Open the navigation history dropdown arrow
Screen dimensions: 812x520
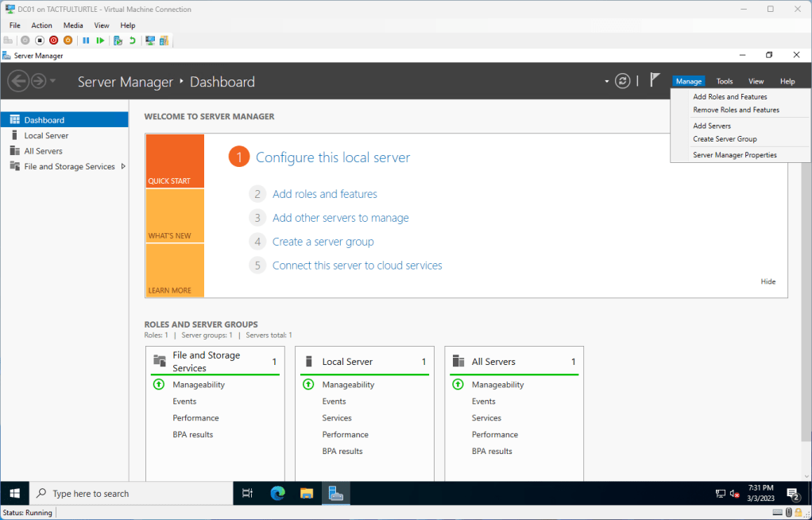pos(53,81)
